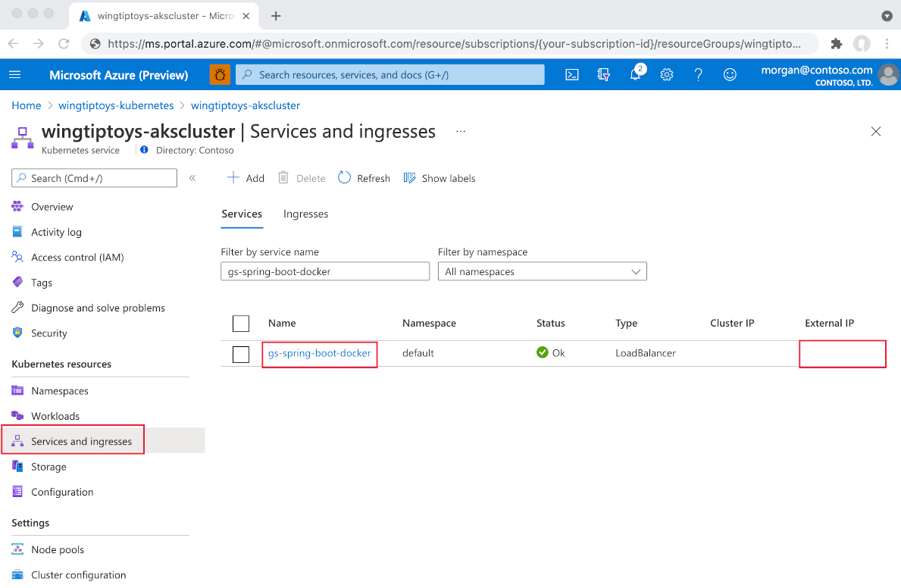Select all services via header checkbox

click(240, 324)
